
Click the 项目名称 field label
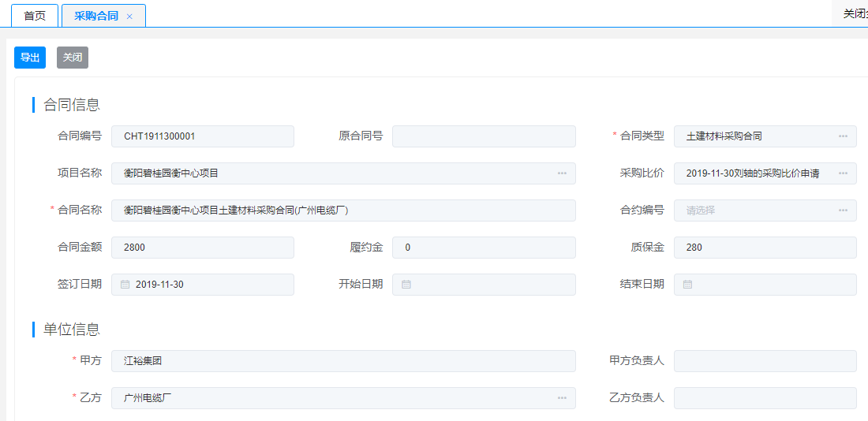(x=80, y=173)
